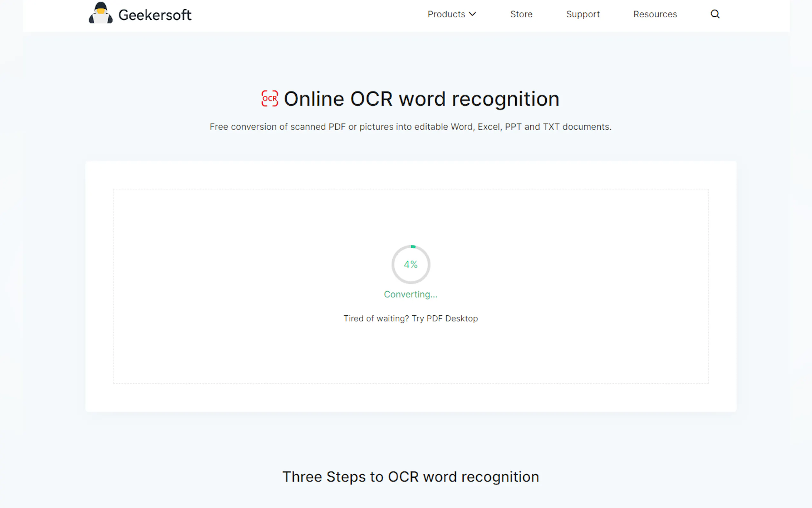Click the Free conversion subtitle text

(x=410, y=127)
